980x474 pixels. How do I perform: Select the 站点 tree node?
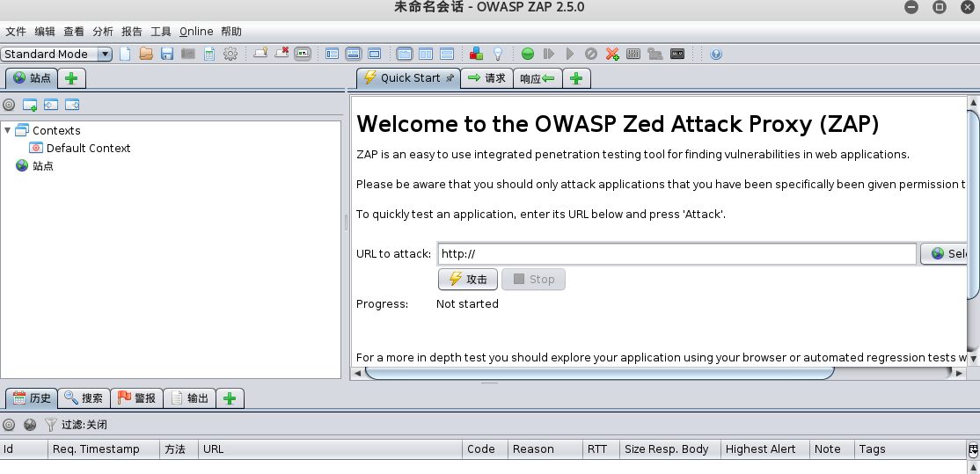(34, 165)
